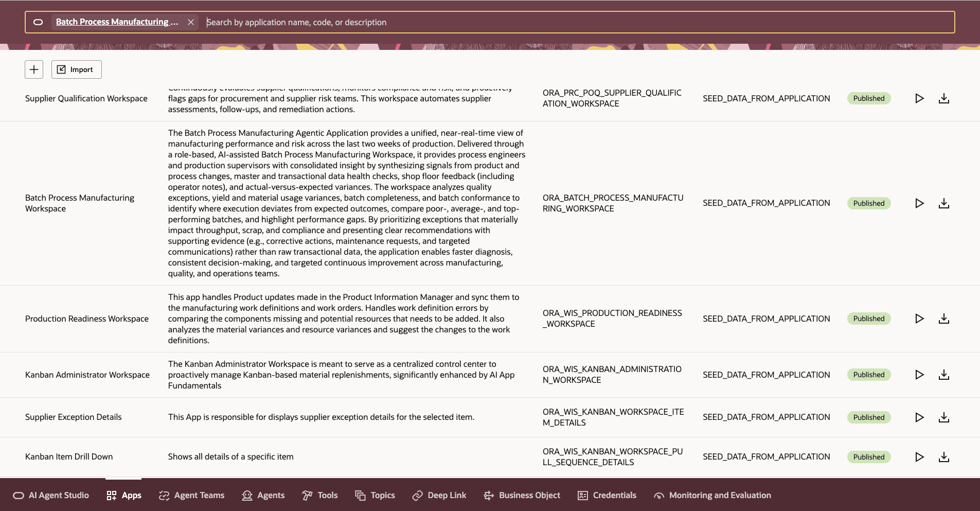Select the Kanban Item Drill Down name
Image resolution: width=980 pixels, height=511 pixels.
point(69,456)
